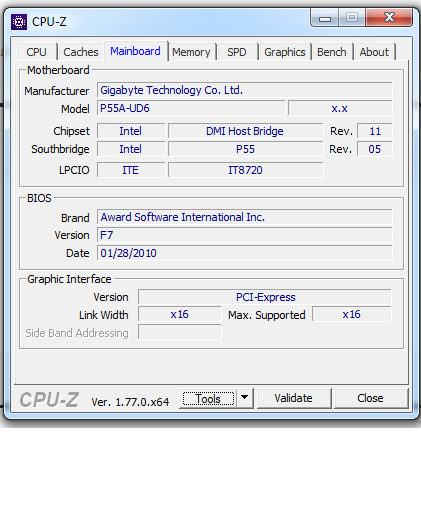The width and height of the screenshot is (421, 524).
Task: Click the empty Side Band Addressing field
Action: coord(180,333)
